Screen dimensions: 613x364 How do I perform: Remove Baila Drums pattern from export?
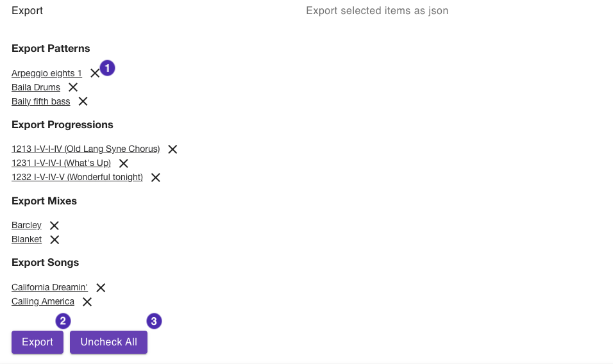[73, 87]
